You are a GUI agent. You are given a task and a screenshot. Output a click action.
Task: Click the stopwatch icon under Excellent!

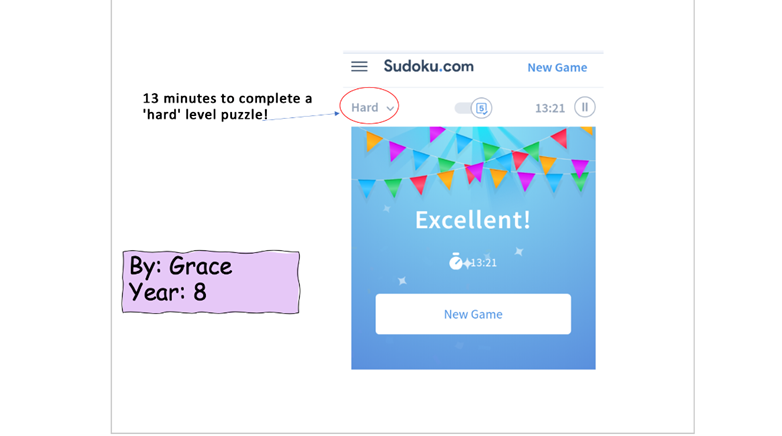coord(455,261)
